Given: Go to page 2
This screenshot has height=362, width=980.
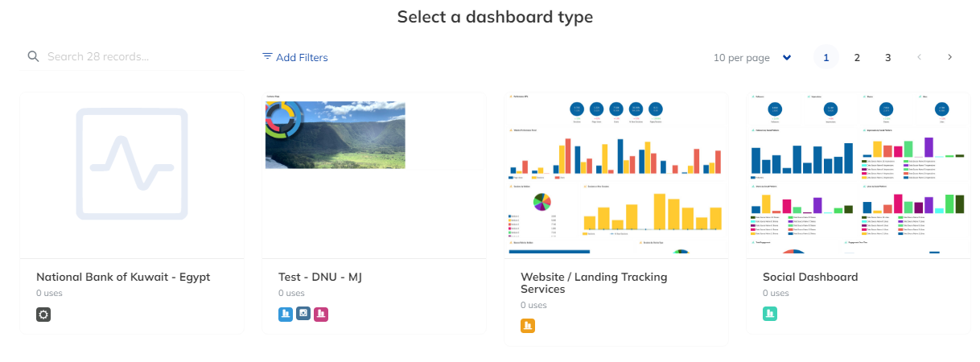Looking at the screenshot, I should click(857, 57).
